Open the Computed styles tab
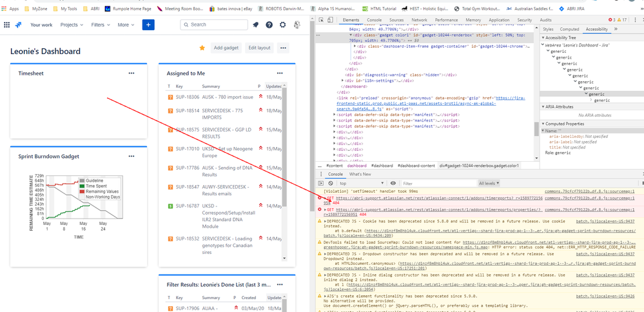644x312 pixels. click(x=569, y=29)
